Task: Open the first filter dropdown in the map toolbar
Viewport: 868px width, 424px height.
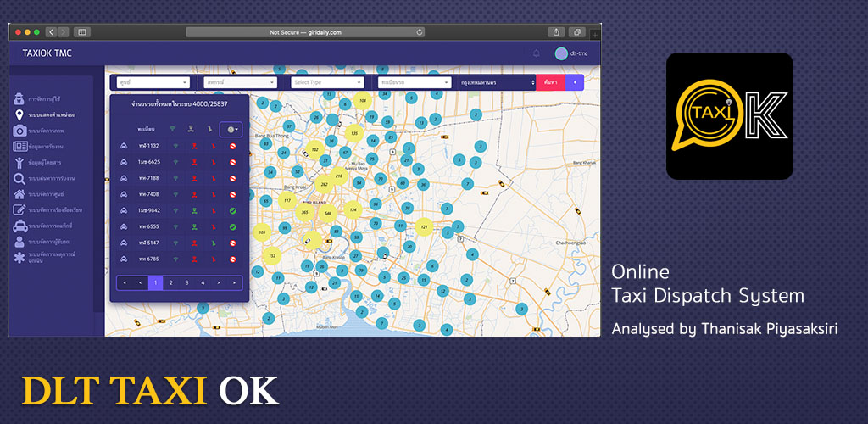Action: pyautogui.click(x=153, y=82)
